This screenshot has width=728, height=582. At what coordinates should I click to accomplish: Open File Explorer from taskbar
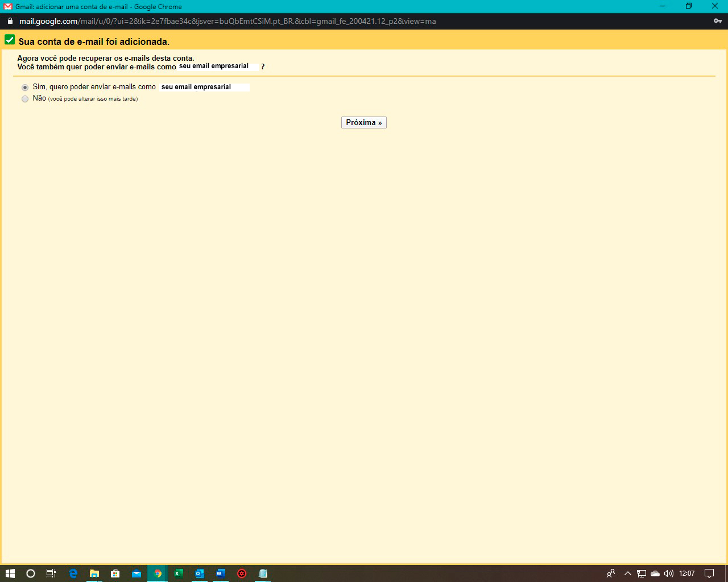coord(94,573)
